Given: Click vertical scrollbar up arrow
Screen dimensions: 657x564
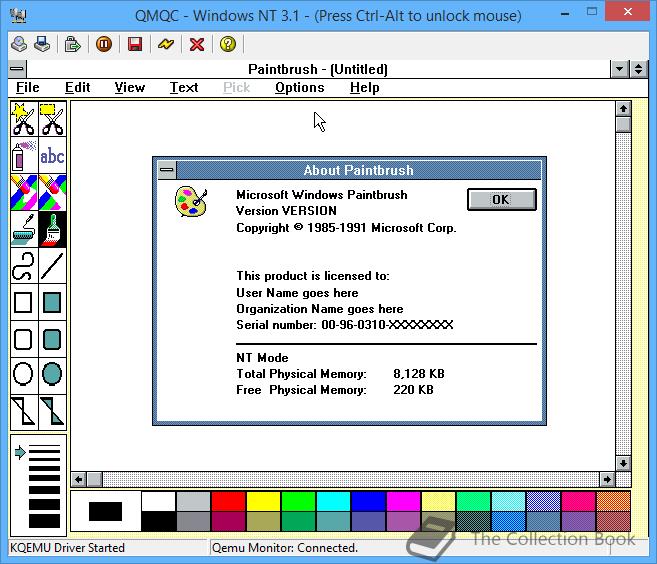Looking at the screenshot, I should (623, 109).
